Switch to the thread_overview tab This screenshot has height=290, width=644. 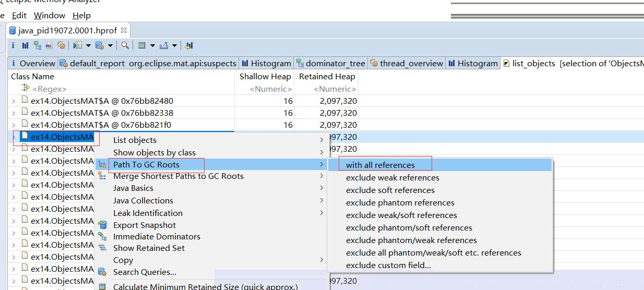(407, 63)
